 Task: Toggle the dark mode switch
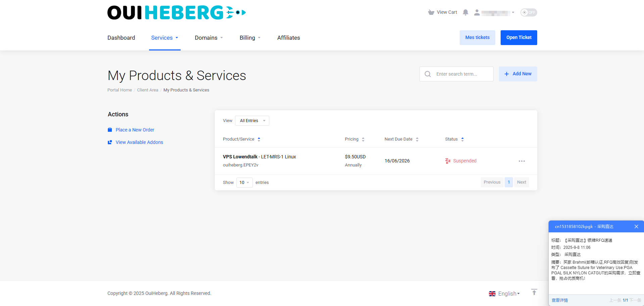tap(529, 12)
